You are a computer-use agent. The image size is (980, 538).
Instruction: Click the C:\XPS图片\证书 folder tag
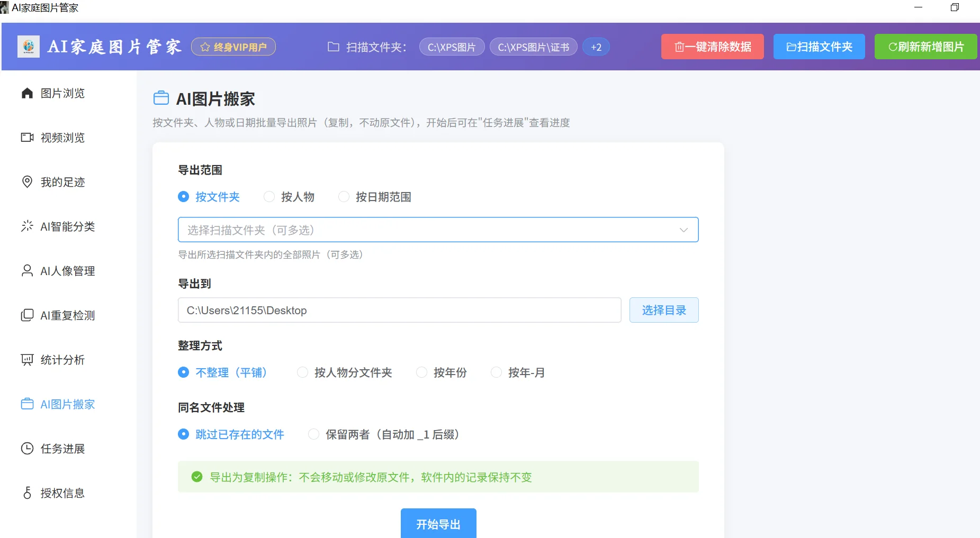(x=533, y=47)
